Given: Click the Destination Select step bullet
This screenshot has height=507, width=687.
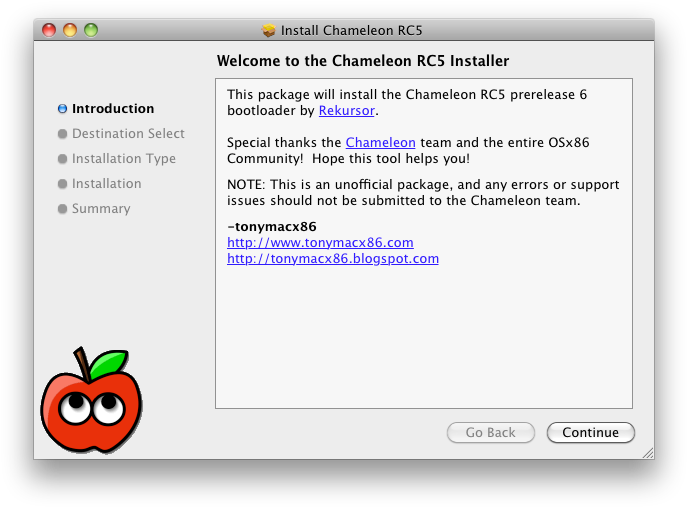Looking at the screenshot, I should [62, 134].
